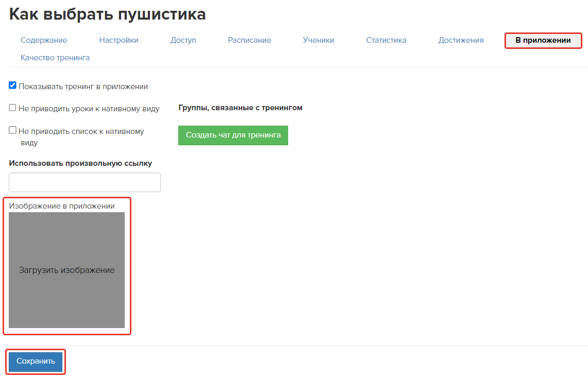Screen dimensions: 588x377
Task: Click the Изображение в приложении label
Action: pyautogui.click(x=62, y=206)
